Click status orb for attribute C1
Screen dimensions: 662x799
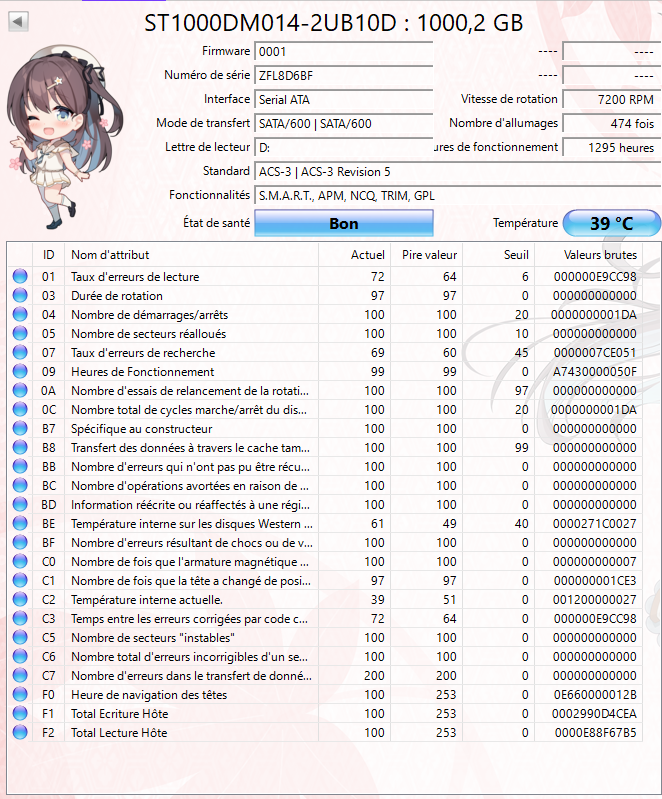click(20, 580)
